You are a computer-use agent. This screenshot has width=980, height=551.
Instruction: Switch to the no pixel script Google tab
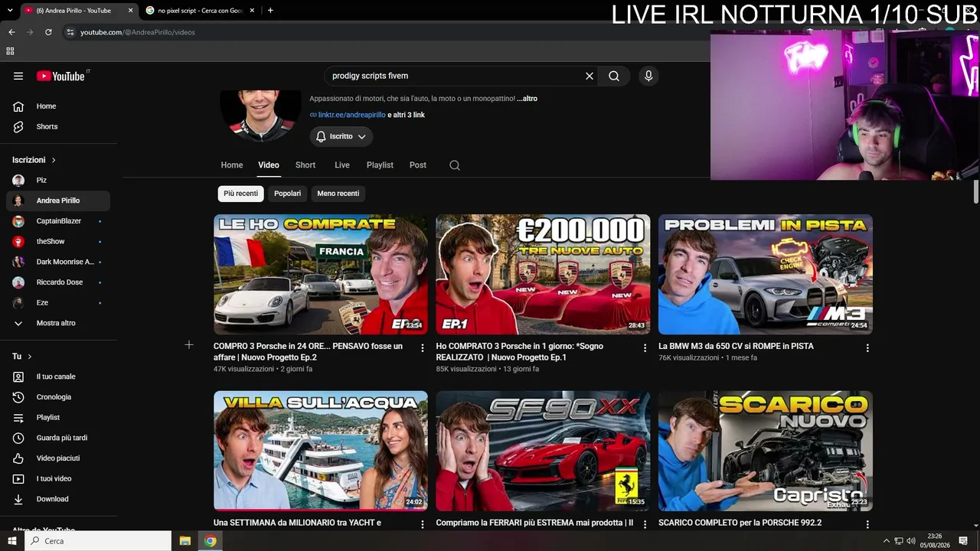200,11
